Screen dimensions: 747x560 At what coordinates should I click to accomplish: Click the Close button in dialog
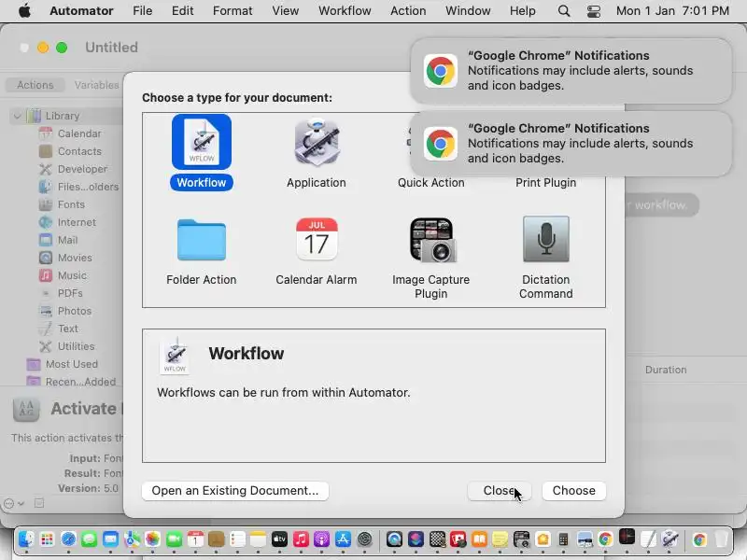pyautogui.click(x=499, y=491)
